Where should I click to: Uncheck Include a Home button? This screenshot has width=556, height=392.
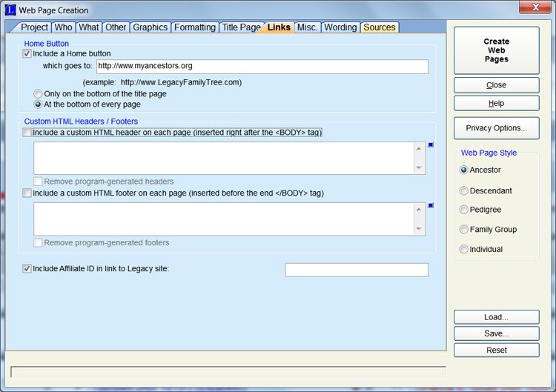tap(27, 53)
